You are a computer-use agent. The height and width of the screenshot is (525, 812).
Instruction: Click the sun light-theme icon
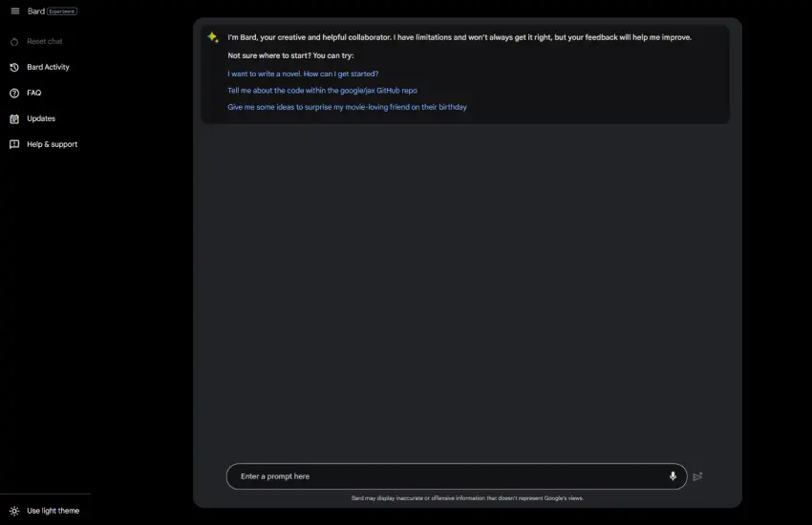(14, 511)
